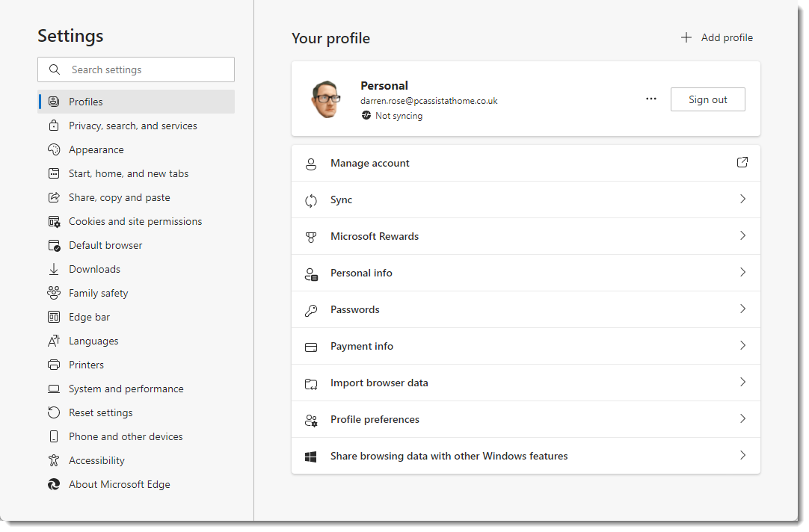Expand Microsoft Rewards chevron
This screenshot has height=532, width=809.
click(742, 235)
